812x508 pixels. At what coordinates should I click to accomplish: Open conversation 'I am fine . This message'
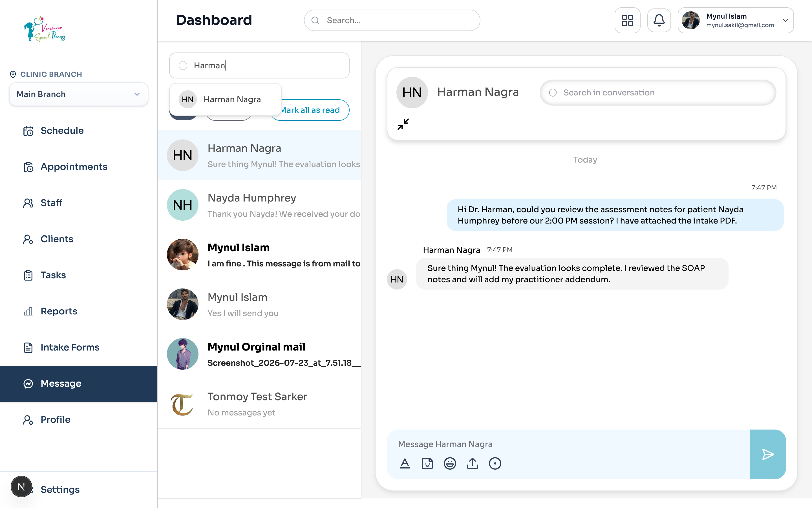[x=260, y=255]
